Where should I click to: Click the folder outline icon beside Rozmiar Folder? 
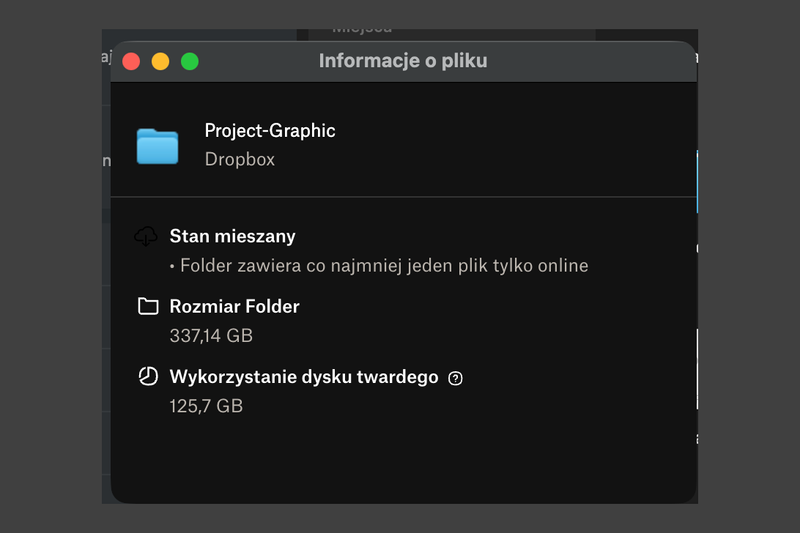(148, 307)
